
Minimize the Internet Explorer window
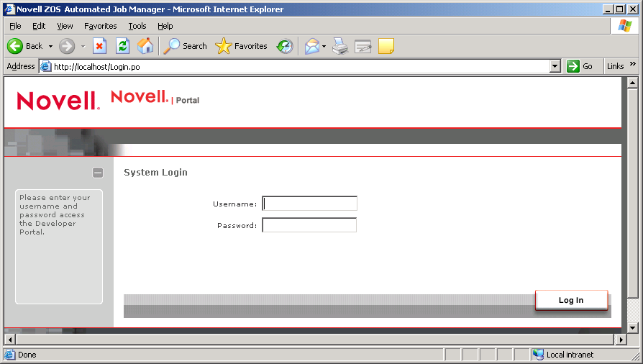[x=608, y=9]
